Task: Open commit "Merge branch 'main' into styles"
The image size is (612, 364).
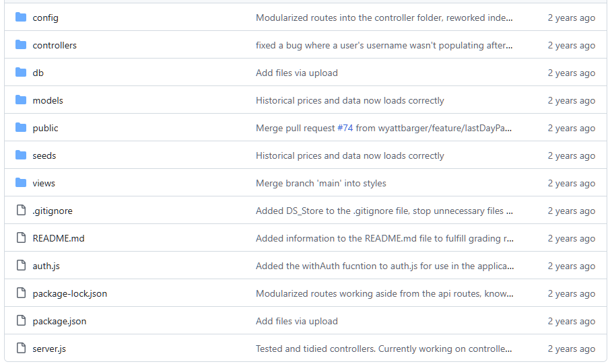Action: (x=321, y=184)
